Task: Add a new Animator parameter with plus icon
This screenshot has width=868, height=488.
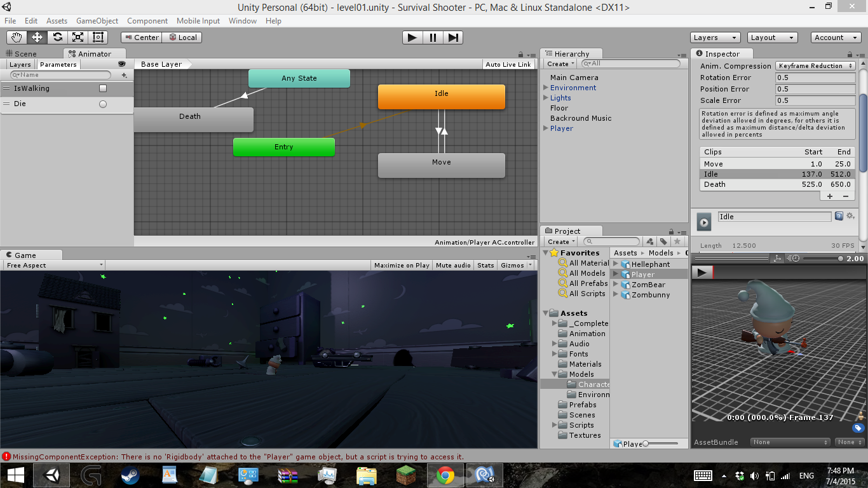Action: pos(124,75)
